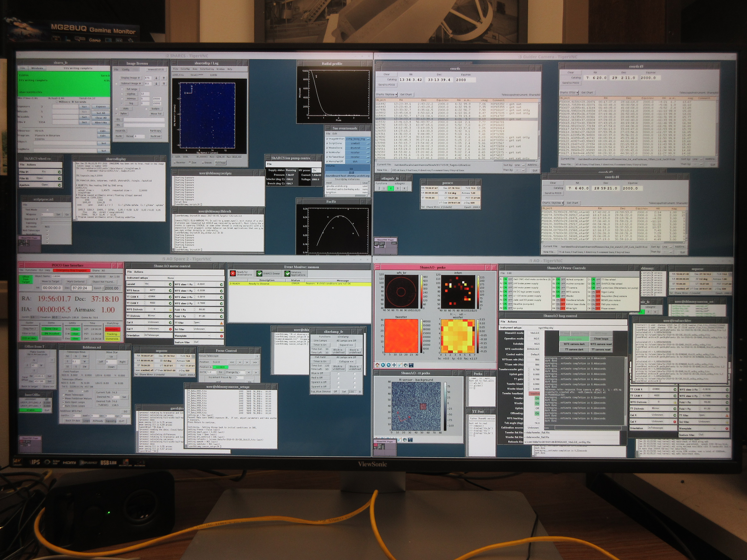Click focval input field in Image Browser

point(140,136)
